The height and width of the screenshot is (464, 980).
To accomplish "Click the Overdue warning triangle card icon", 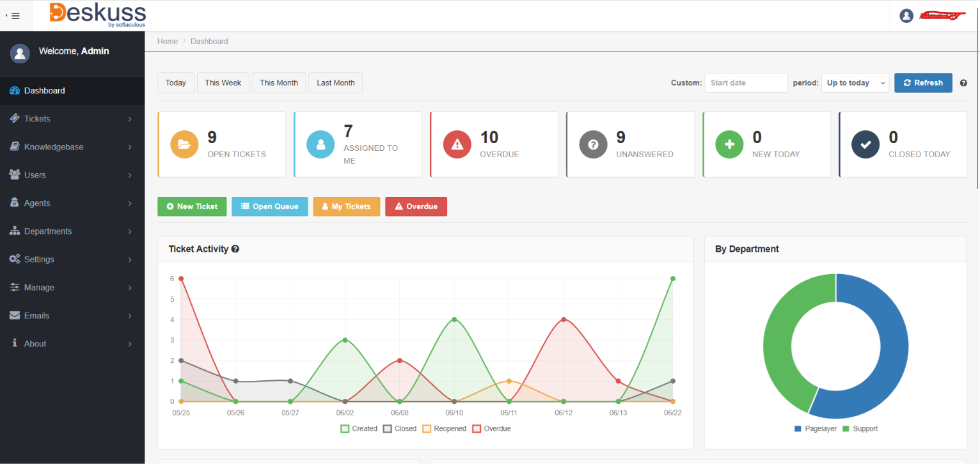I will click(x=457, y=144).
